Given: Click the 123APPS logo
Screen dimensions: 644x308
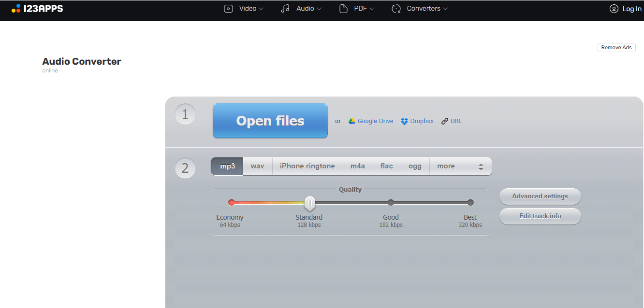Looking at the screenshot, I should (x=37, y=8).
